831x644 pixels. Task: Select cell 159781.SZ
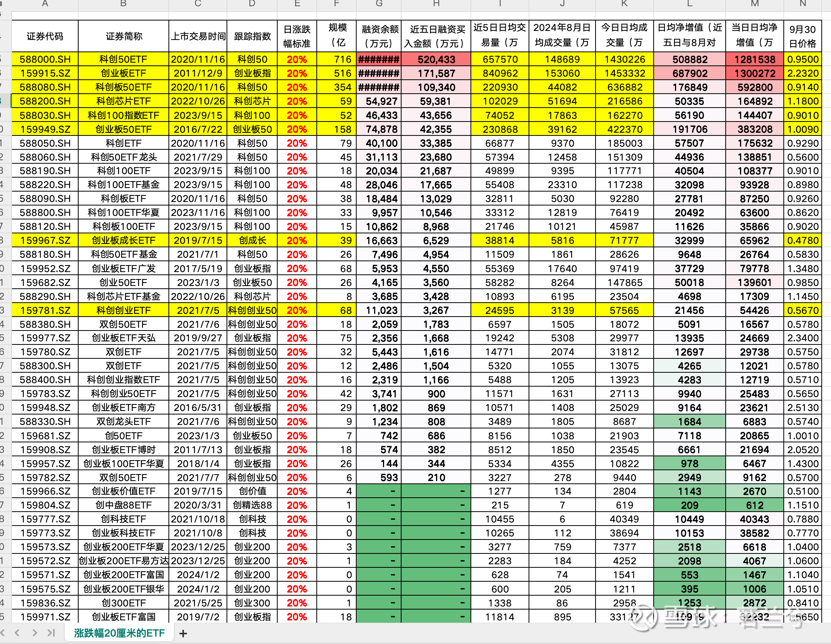coord(45,310)
